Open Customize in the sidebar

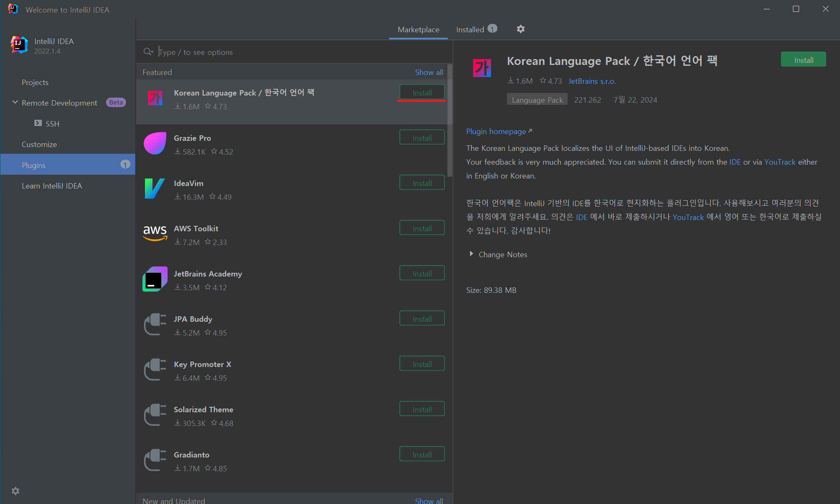(x=39, y=144)
